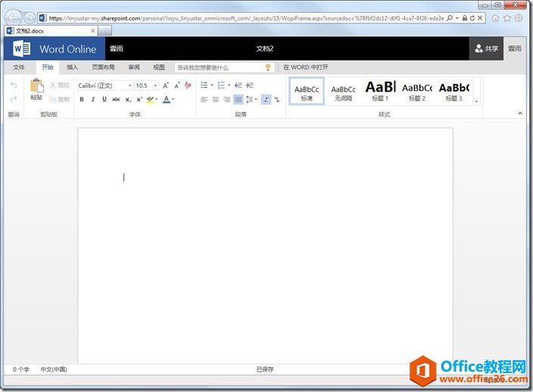Apply the 标题 3 heading style
The height and width of the screenshot is (392, 533).
(454, 92)
